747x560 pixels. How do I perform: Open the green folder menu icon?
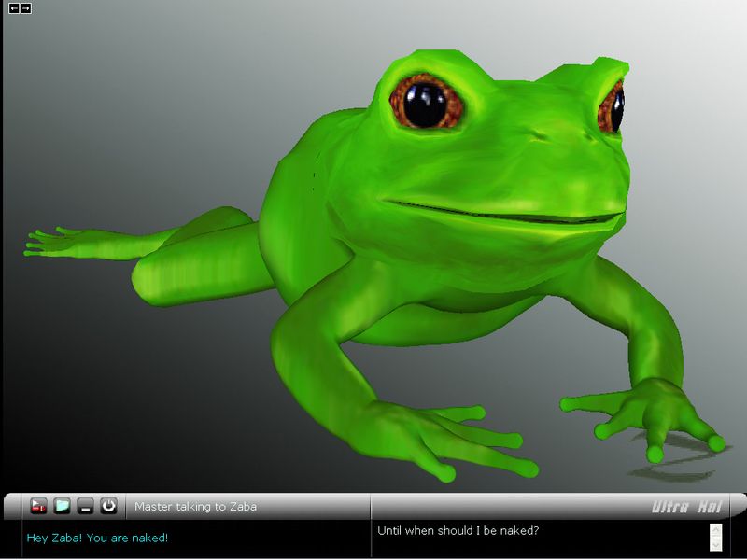[x=62, y=506]
